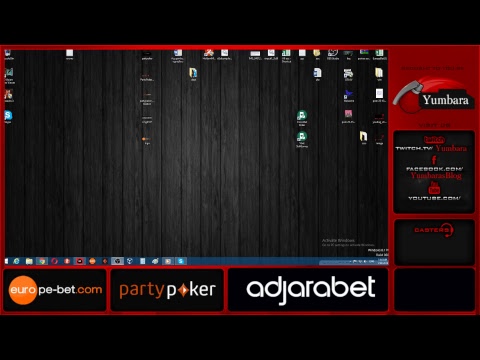Click the CASTERS headset label
The image size is (480, 360).
tap(434, 230)
